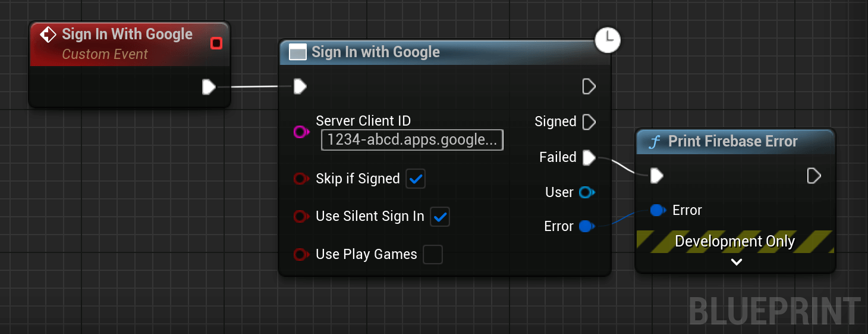Click the User object output pin

coord(587,192)
